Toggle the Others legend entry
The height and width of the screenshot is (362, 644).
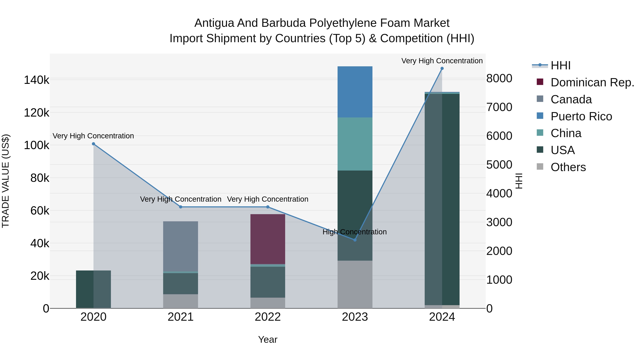pos(561,167)
